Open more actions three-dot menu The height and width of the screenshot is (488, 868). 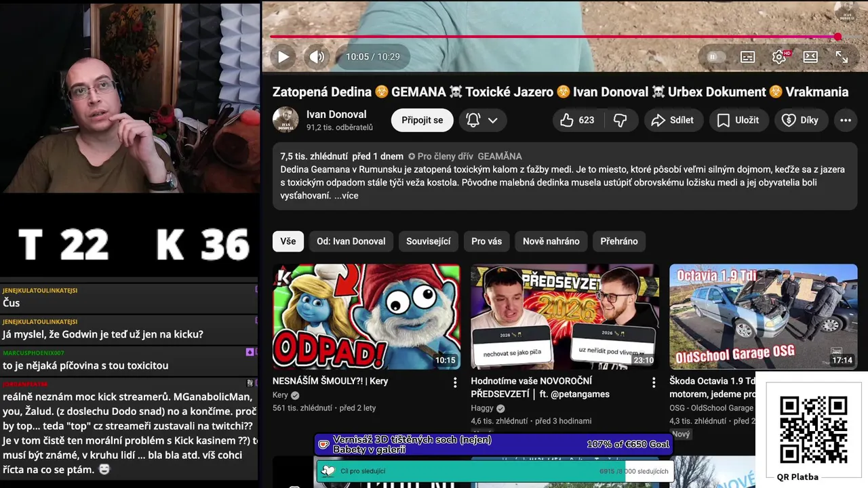pyautogui.click(x=846, y=120)
